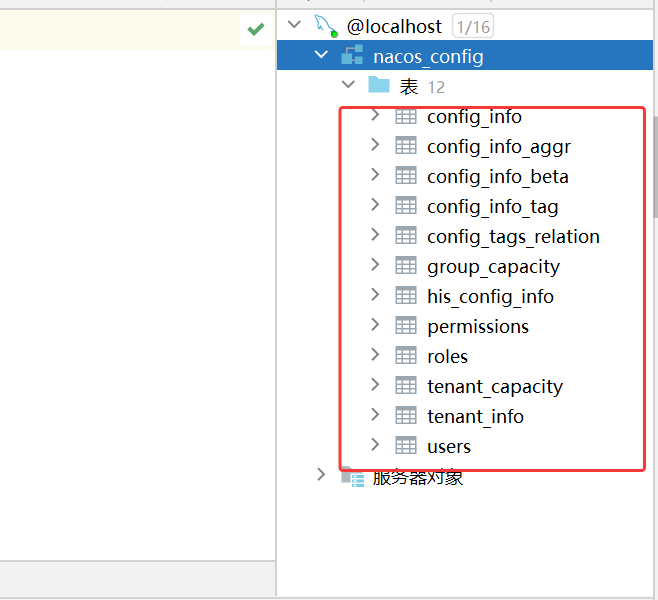Click the table icon for config_info_aggr
This screenshot has height=600, width=658.
tap(406, 146)
